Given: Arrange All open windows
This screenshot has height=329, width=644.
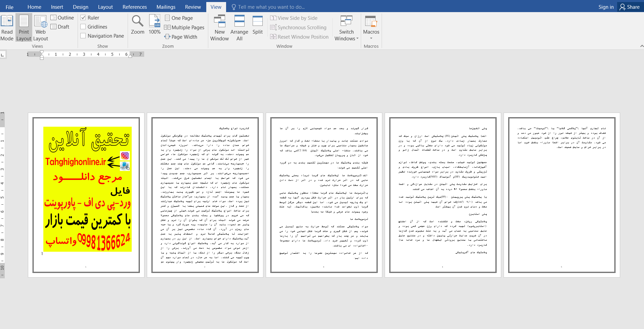Looking at the screenshot, I should (239, 28).
